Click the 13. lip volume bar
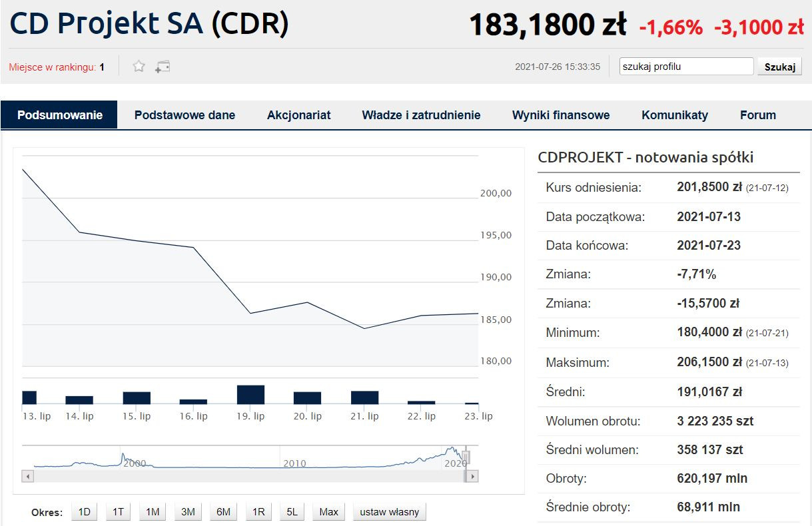This screenshot has width=812, height=526. [29, 397]
